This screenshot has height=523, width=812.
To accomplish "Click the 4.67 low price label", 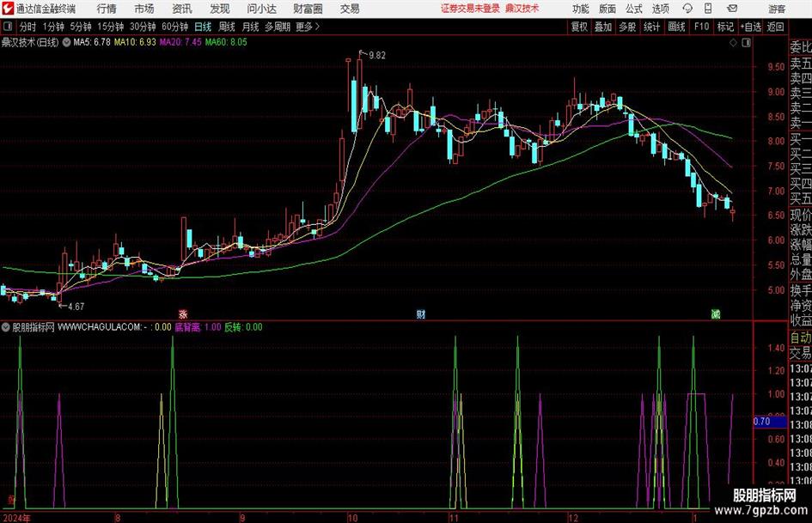I will pos(76,307).
